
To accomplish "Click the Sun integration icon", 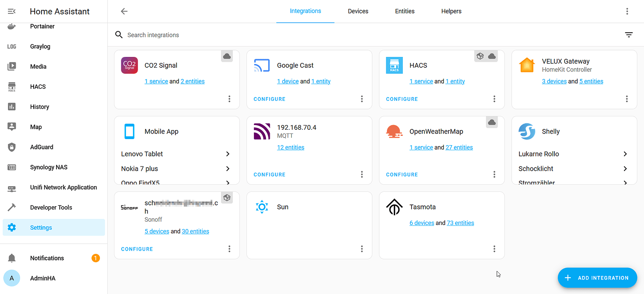I will click(262, 207).
